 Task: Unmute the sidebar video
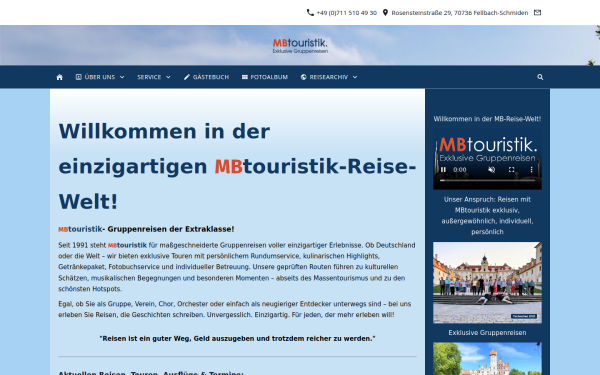[492, 170]
